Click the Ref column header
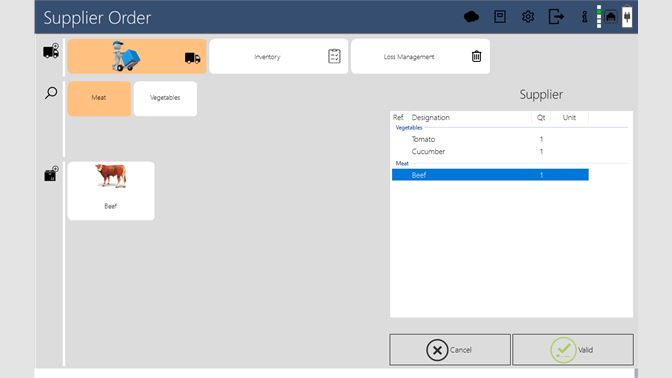Screen dimensions: 672x378 (398, 117)
